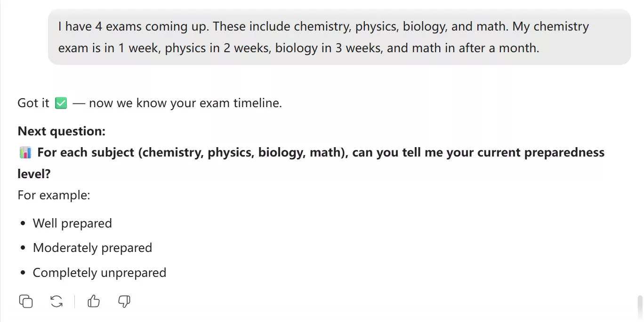This screenshot has width=644, height=322.
Task: Give the response a thumbs up
Action: (x=94, y=301)
